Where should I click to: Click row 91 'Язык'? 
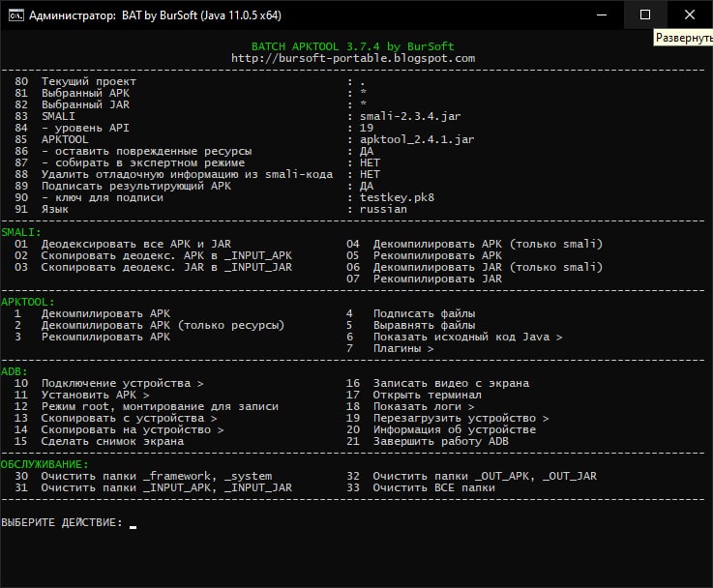(211, 210)
